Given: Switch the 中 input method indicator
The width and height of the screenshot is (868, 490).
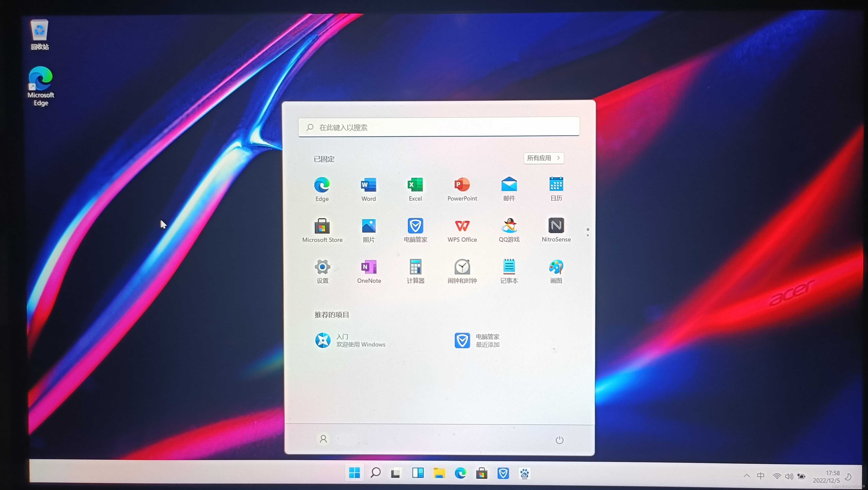Looking at the screenshot, I should click(761, 476).
